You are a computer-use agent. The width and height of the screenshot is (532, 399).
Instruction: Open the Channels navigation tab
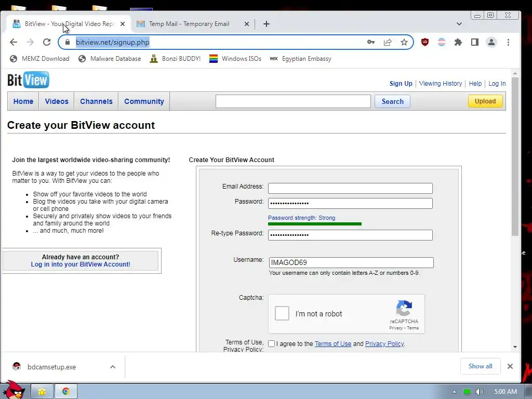point(96,101)
